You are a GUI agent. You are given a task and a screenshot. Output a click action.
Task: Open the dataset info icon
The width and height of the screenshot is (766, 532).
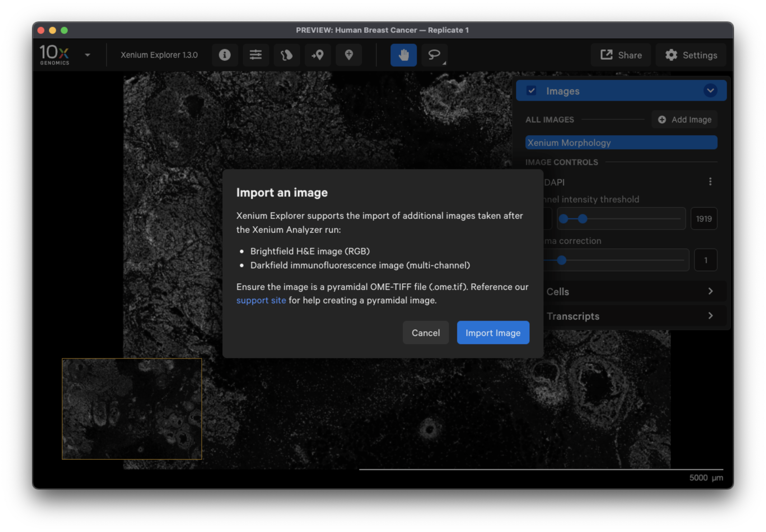point(224,55)
